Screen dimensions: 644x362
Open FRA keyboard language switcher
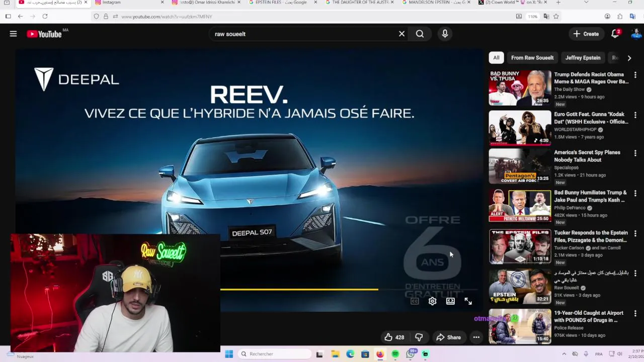click(x=599, y=354)
